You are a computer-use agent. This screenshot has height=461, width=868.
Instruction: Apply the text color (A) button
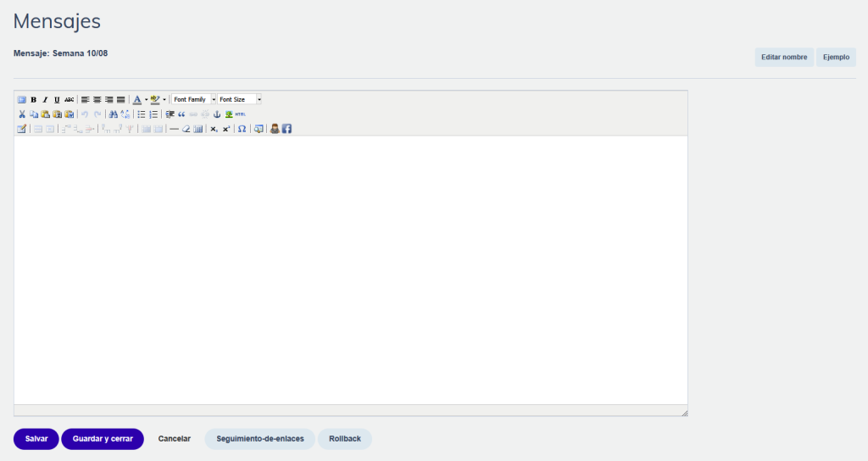(x=137, y=100)
